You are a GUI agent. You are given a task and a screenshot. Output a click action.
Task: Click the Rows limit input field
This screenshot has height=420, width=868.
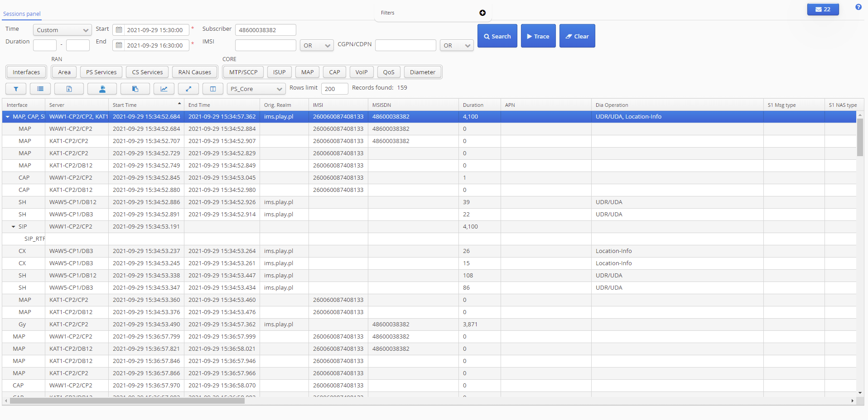tap(335, 89)
